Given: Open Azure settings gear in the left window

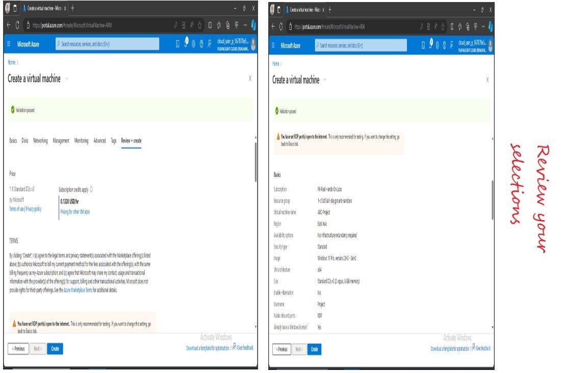Looking at the screenshot, I should pyautogui.click(x=193, y=44).
